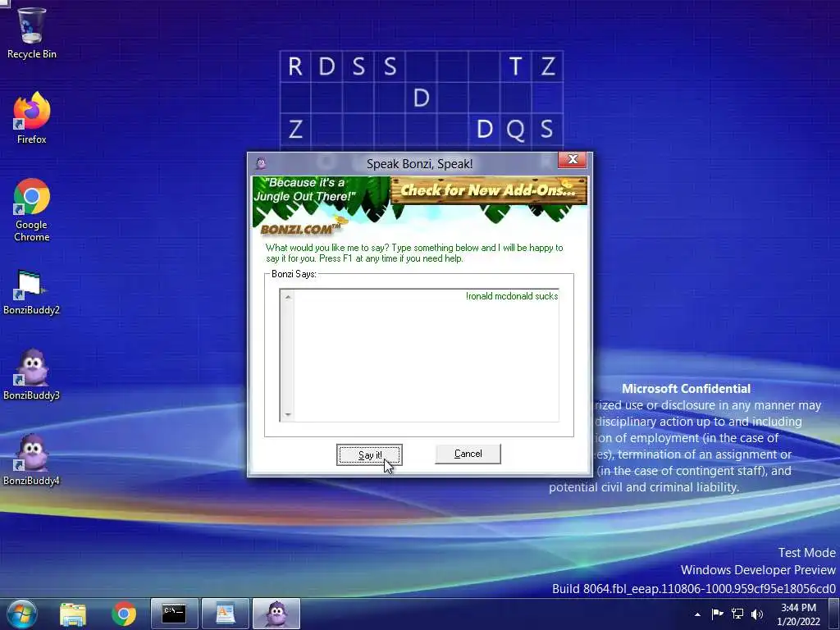Close the Speak Bonzi, Speak! window
Image resolution: width=840 pixels, height=630 pixels.
572,160
